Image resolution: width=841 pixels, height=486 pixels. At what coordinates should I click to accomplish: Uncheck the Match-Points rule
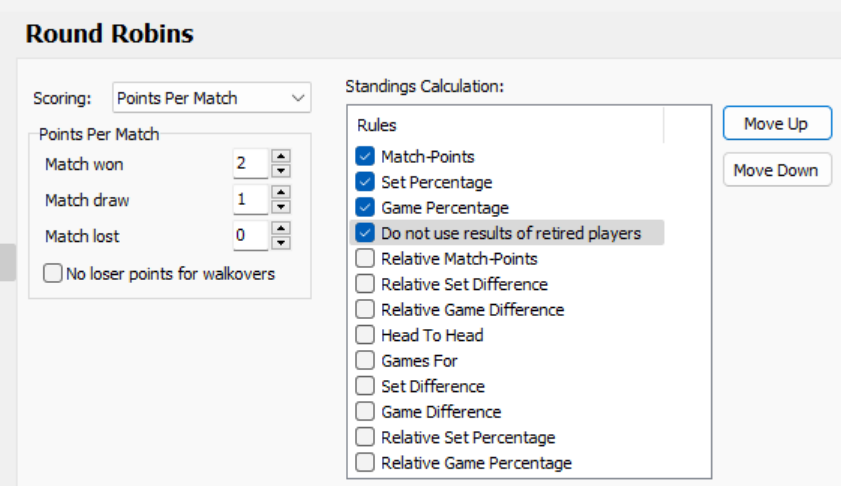click(365, 157)
